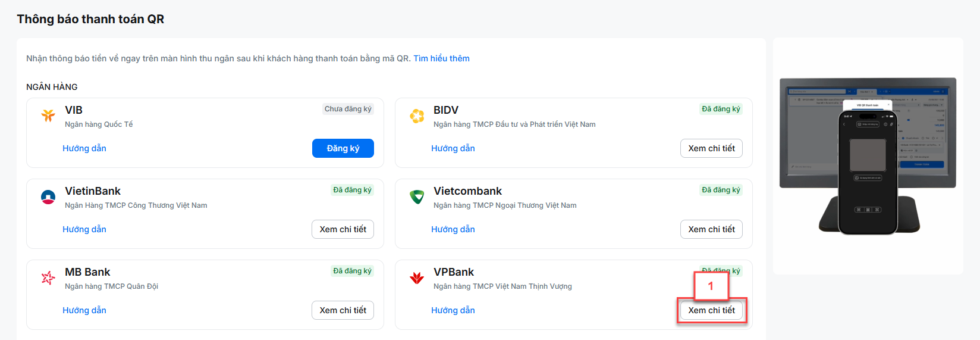Click Xem chi tiết for MB Bank
Viewport: 980px width, 340px height.
pyautogui.click(x=343, y=310)
